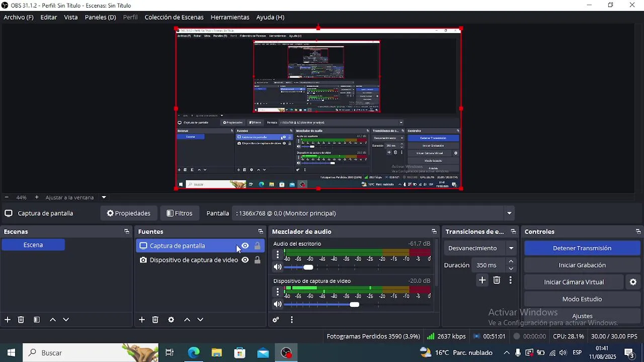644x362 pixels.
Task: Open Propiedades of the source
Action: click(x=129, y=213)
